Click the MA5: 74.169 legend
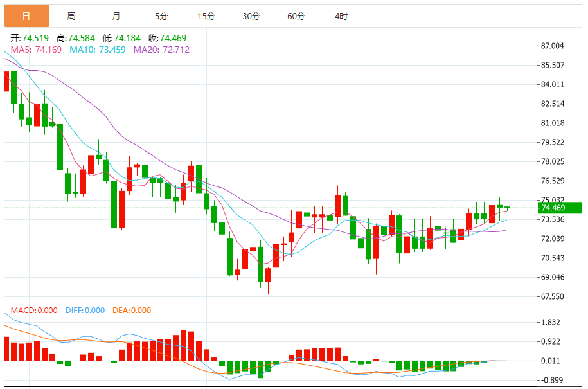 [36, 50]
